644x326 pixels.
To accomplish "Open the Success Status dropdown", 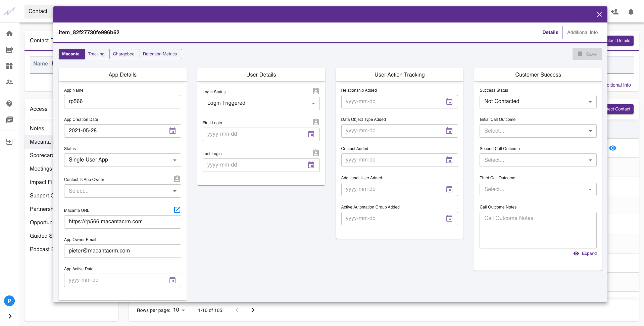I will point(538,102).
